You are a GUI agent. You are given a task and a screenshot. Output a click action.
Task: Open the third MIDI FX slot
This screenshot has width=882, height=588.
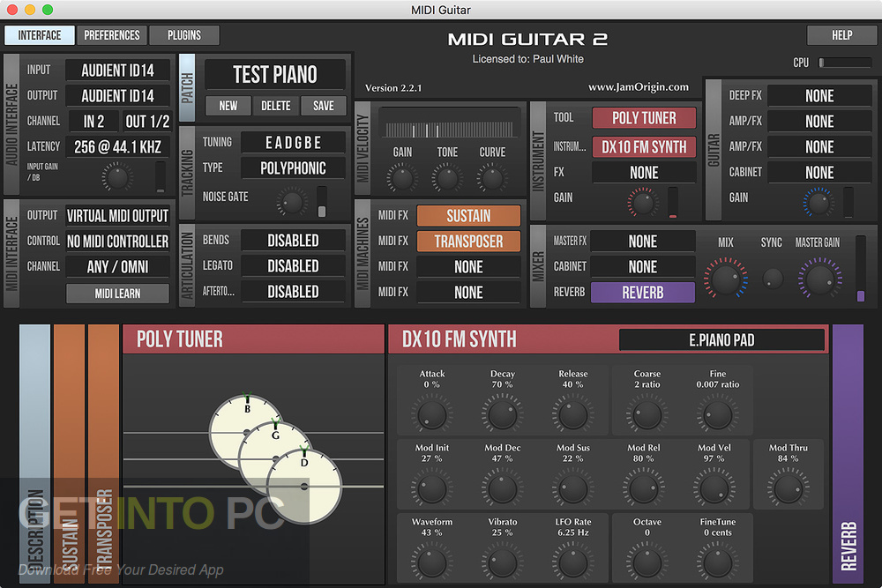tap(468, 267)
